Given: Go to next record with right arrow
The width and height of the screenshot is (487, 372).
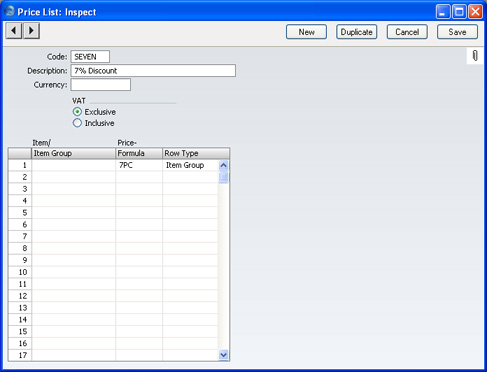Looking at the screenshot, I should tap(31, 31).
